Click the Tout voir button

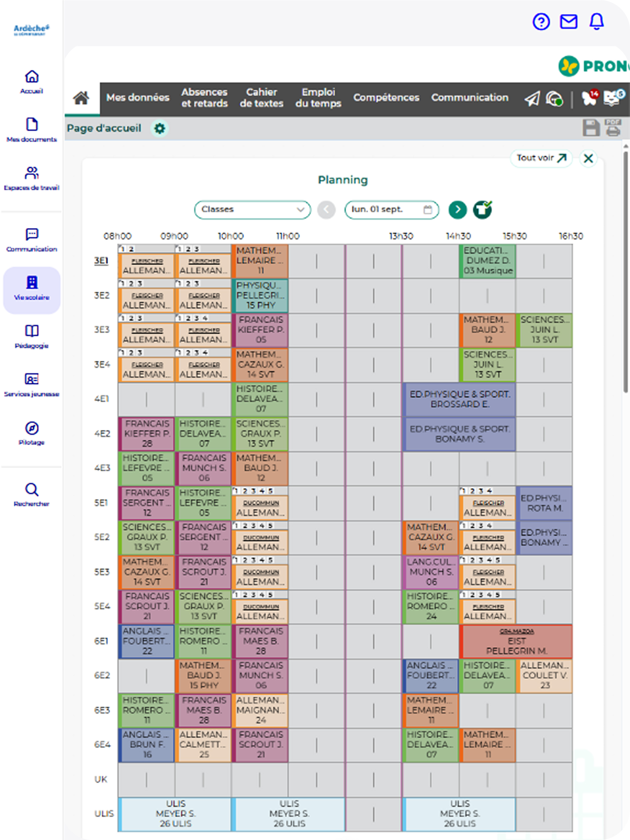coord(541,158)
